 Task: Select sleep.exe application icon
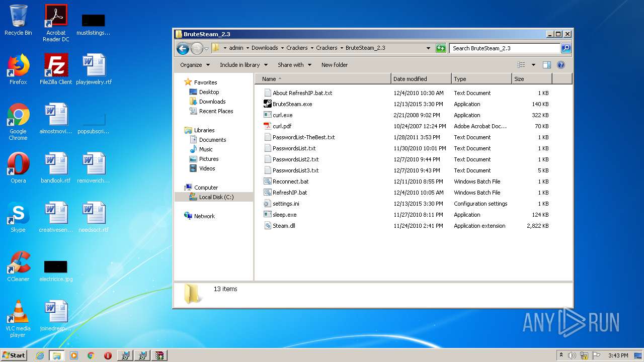268,215
